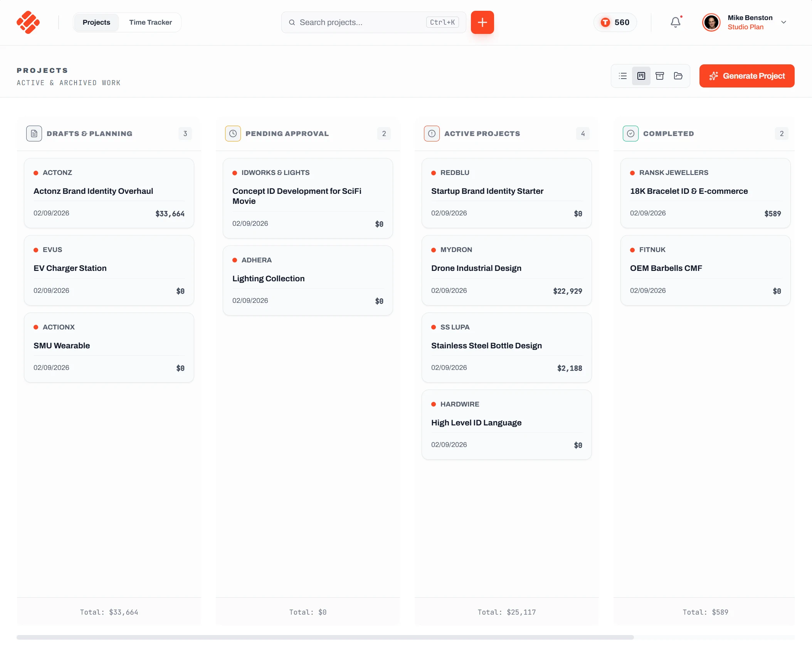Click the Studio Plan label
Screen dimensions: 812x657
(x=745, y=27)
